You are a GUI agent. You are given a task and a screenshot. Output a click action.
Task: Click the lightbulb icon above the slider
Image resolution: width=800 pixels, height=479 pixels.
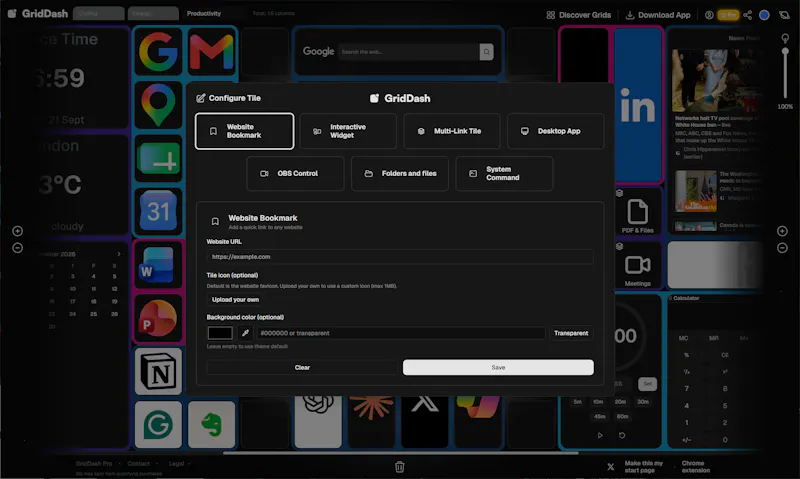click(785, 38)
